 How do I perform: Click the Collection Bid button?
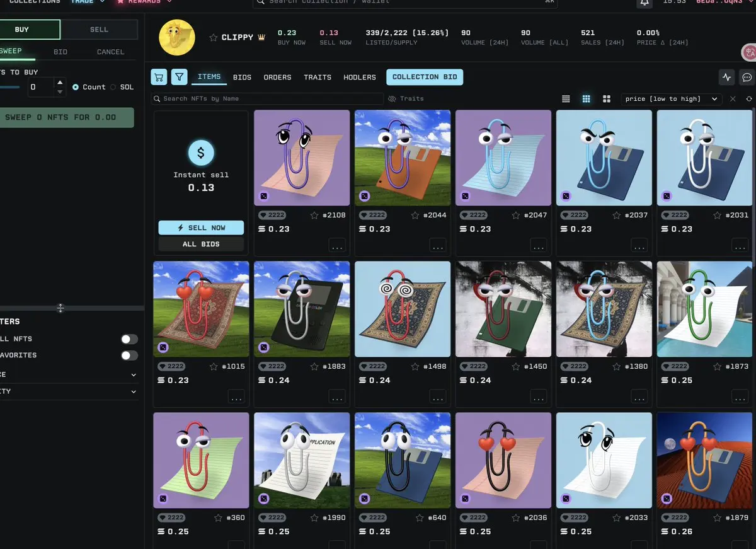pyautogui.click(x=425, y=77)
